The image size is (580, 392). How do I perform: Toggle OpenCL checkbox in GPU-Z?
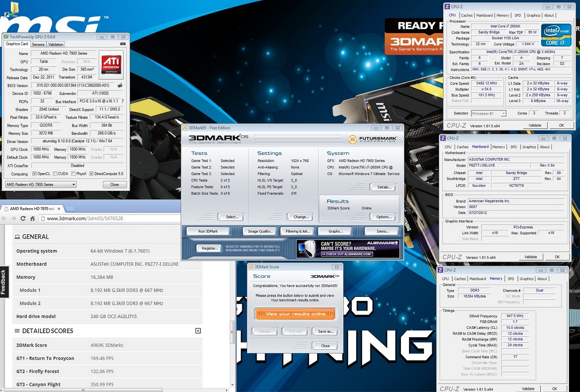(x=35, y=174)
